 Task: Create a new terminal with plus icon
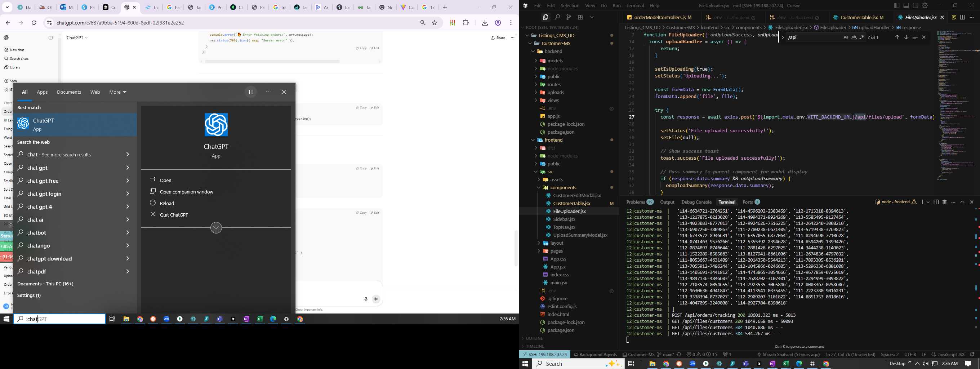[x=922, y=202]
